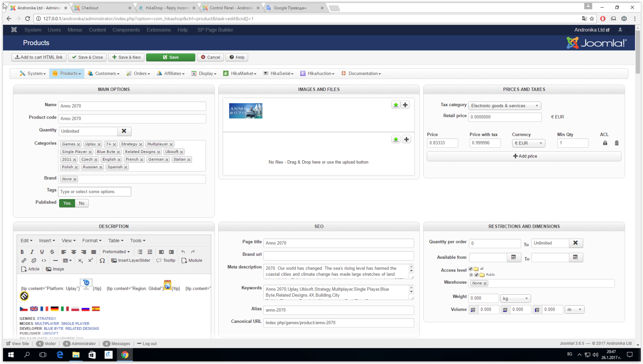Click Save & New

(x=127, y=57)
